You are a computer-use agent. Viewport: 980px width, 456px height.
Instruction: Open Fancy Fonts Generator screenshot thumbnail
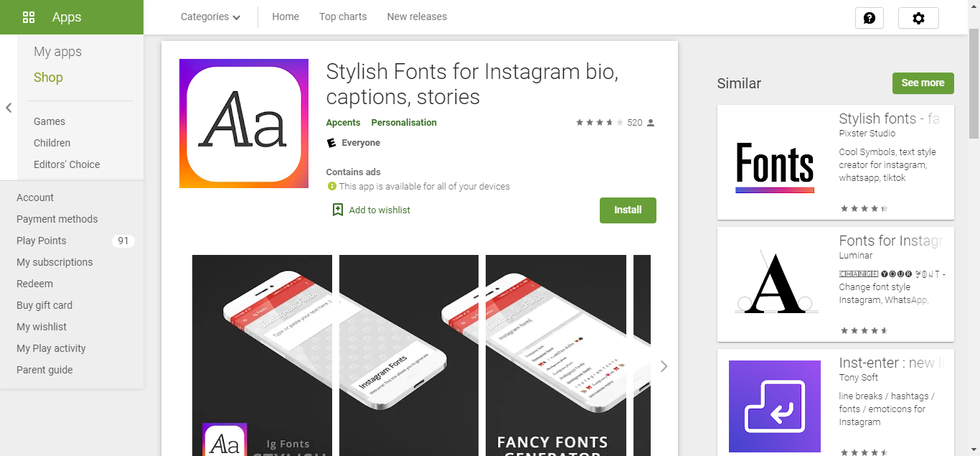click(554, 355)
